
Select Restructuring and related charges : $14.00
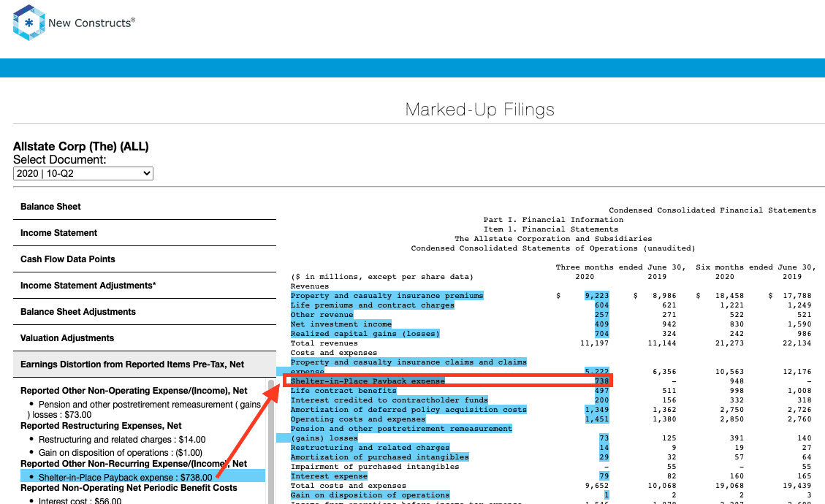click(x=122, y=440)
